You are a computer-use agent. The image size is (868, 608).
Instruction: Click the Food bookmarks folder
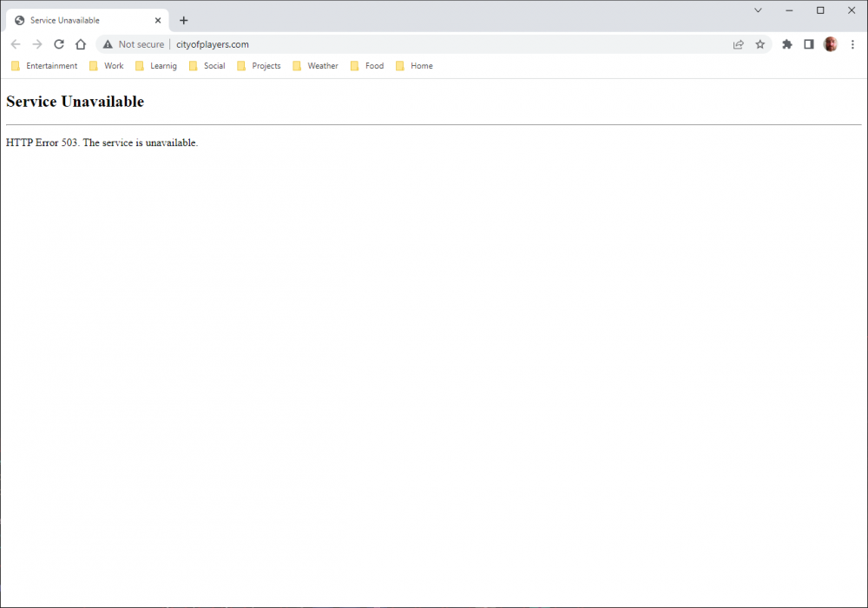367,66
